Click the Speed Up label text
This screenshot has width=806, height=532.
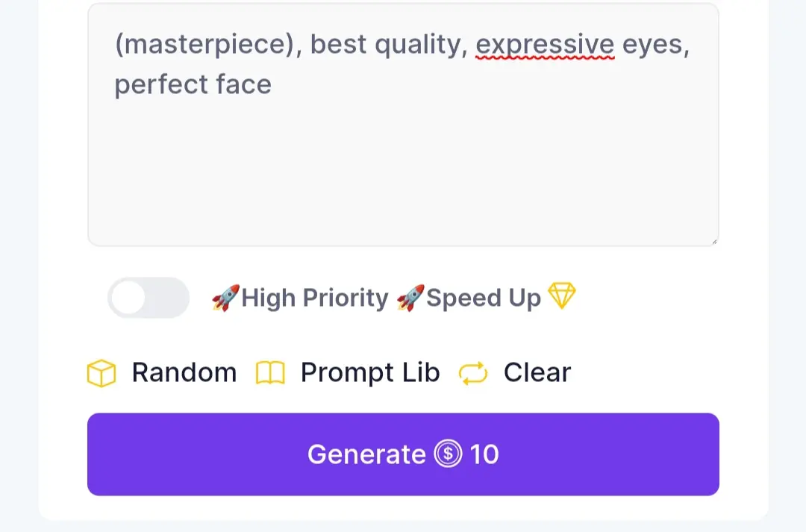pos(483,298)
